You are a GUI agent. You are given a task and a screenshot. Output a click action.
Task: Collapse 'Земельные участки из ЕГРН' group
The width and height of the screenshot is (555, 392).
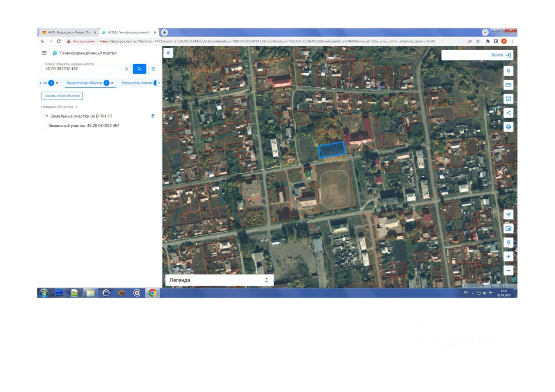click(x=47, y=116)
